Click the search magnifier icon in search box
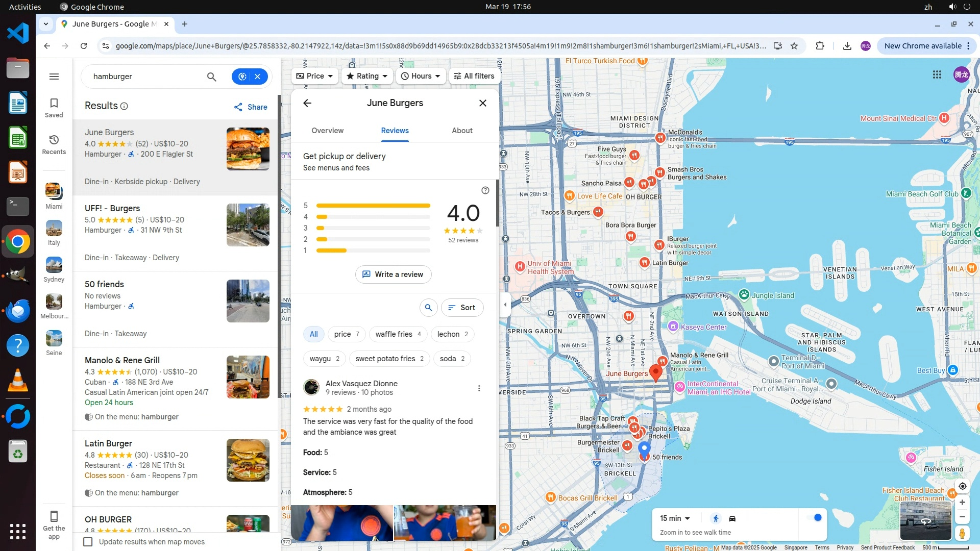This screenshot has height=551, width=980. pyautogui.click(x=211, y=77)
